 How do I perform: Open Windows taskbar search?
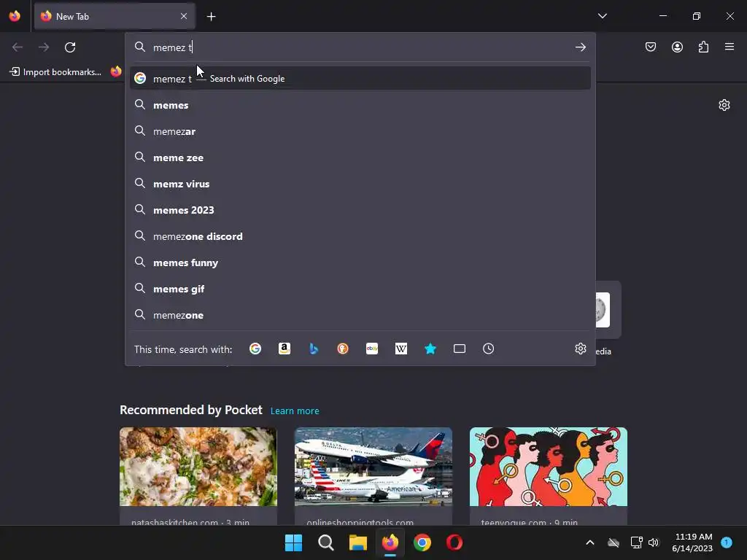(326, 542)
